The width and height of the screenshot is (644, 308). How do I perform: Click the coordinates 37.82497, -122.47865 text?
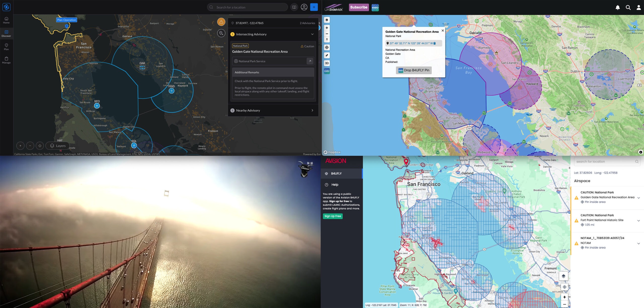pyautogui.click(x=249, y=23)
